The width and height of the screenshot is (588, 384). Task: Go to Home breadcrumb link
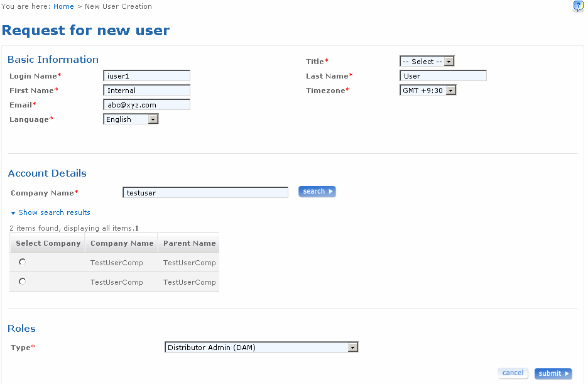point(63,6)
